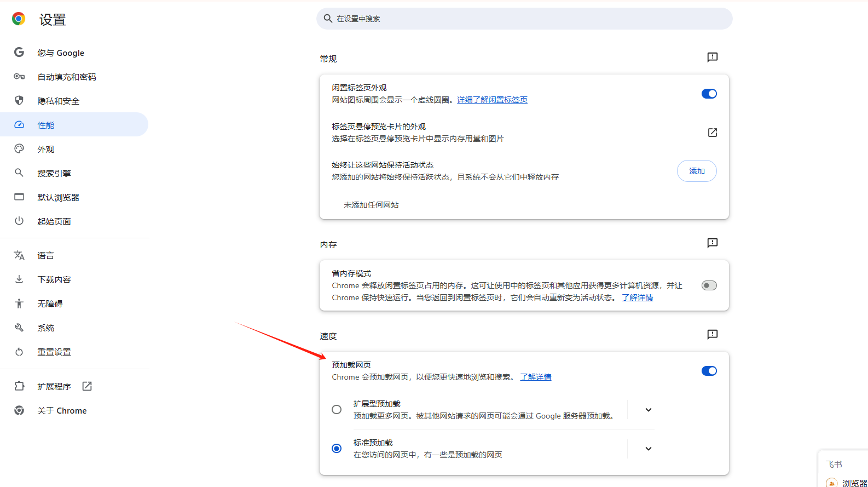Image resolution: width=868 pixels, height=487 pixels.
Task: Click the power icon for 起始页面
Action: [x=19, y=221]
